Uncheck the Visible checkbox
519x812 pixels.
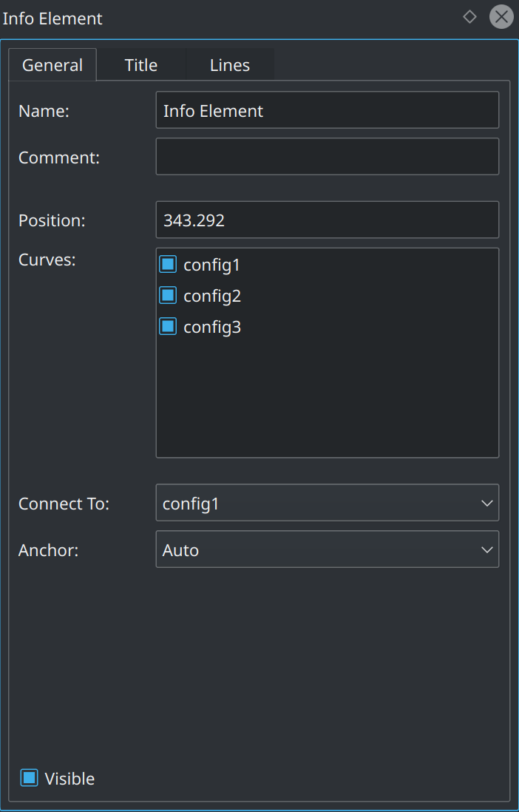click(28, 777)
